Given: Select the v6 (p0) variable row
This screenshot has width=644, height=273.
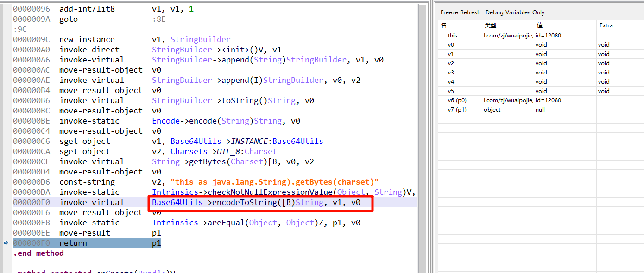Looking at the screenshot, I should pos(541,100).
